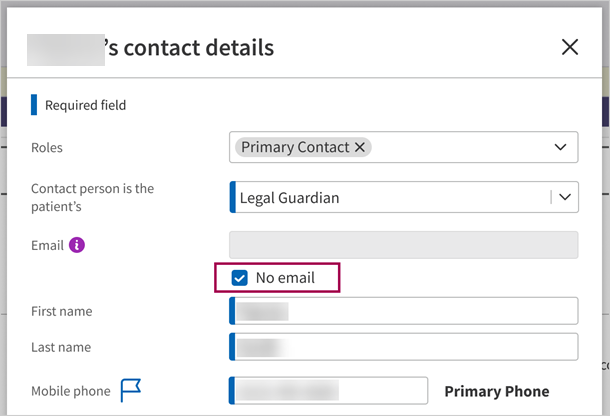
Task: Click the No email label text
Action: click(285, 277)
